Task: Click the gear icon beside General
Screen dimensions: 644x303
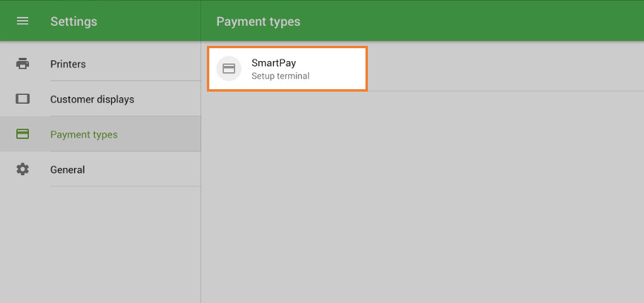Action: point(23,170)
